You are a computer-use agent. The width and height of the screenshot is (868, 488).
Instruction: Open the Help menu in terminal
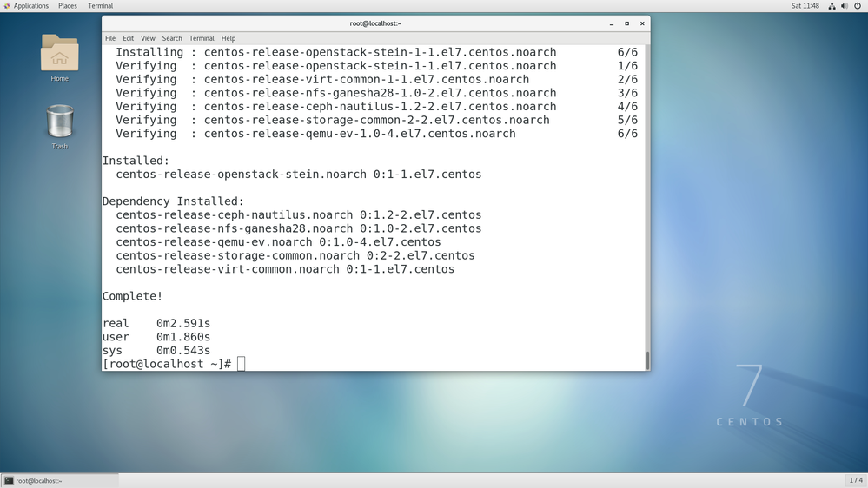tap(229, 38)
